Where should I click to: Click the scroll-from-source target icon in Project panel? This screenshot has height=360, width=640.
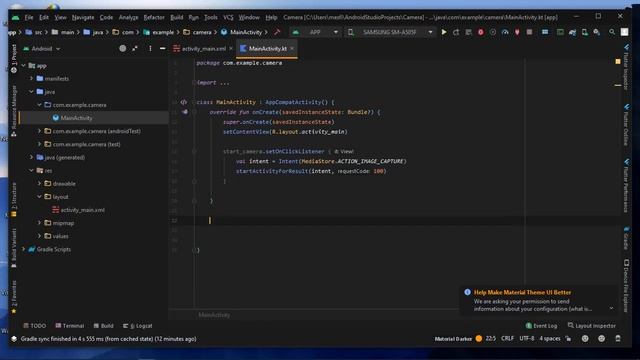pyautogui.click(x=122, y=48)
